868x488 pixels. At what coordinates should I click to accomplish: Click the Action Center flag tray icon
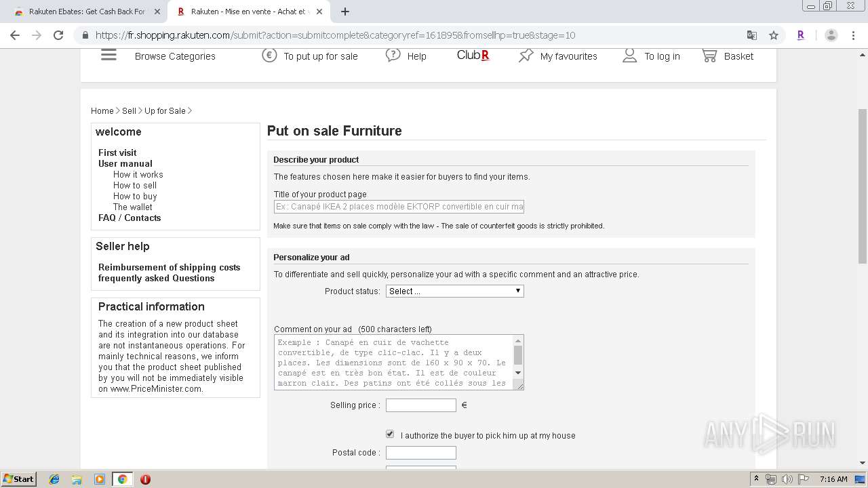803,479
